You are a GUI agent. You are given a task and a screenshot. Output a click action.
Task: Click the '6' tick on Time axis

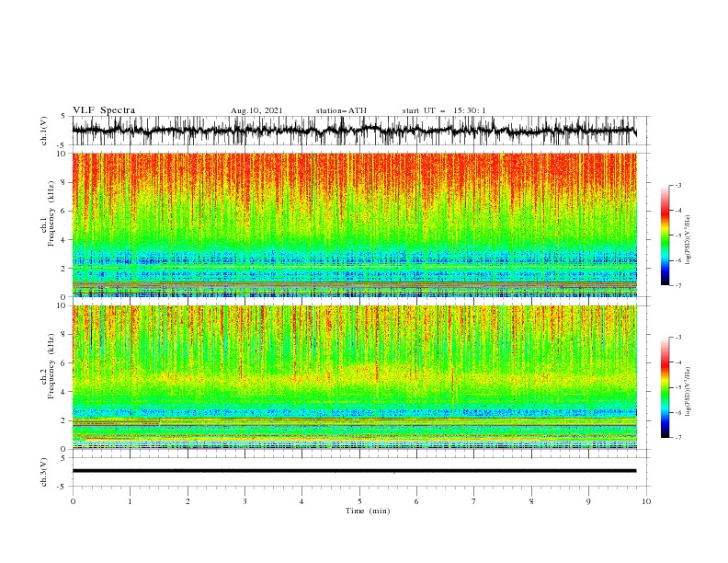pyautogui.click(x=416, y=501)
